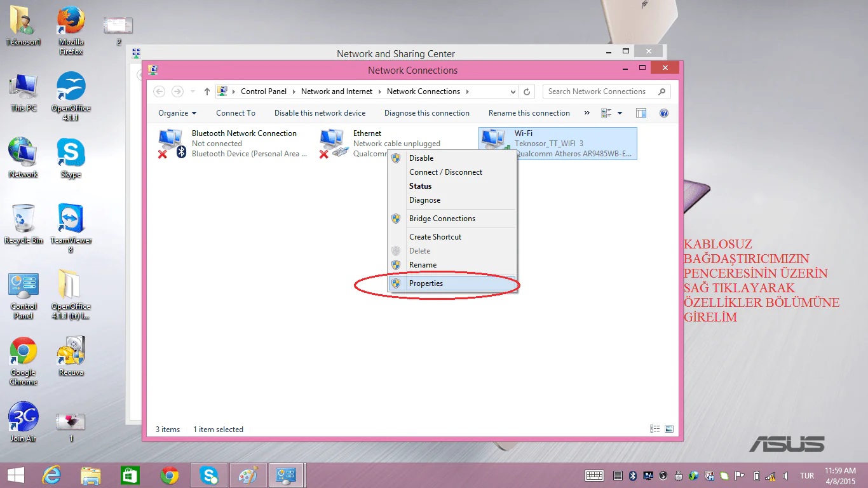This screenshot has width=868, height=488.
Task: Click Rename this connection toolbar button
Action: [x=529, y=113]
